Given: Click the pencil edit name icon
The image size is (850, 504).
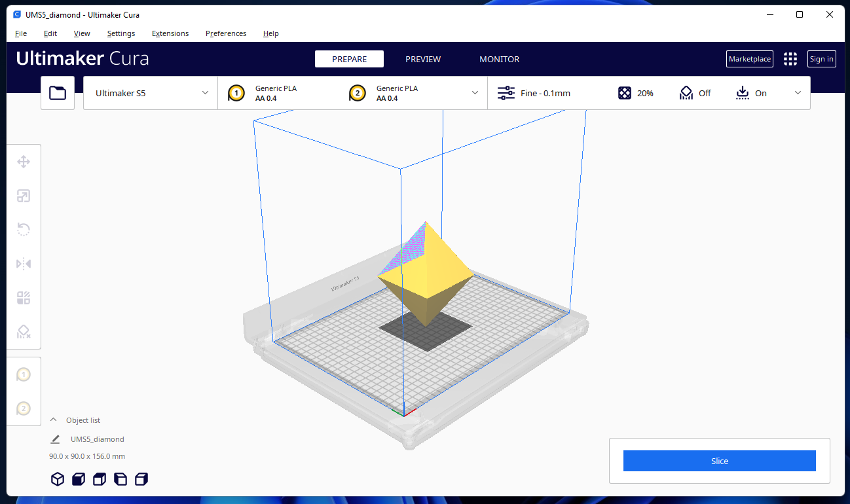Looking at the screenshot, I should point(55,439).
